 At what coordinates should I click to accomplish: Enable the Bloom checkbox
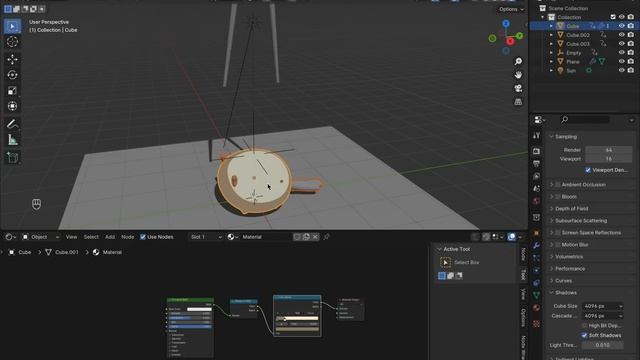coord(558,197)
